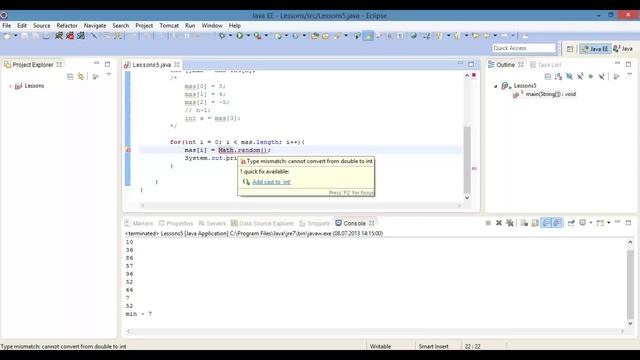Switch to the Data Source Explorer tab
The height and width of the screenshot is (360, 640).
262,223
